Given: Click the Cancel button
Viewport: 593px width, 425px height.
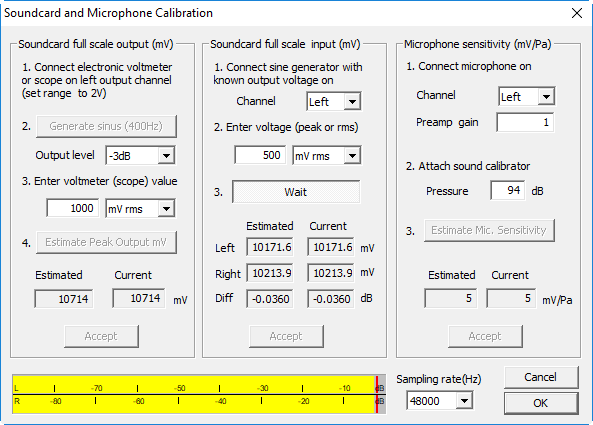Looking at the screenshot, I should pyautogui.click(x=541, y=377).
